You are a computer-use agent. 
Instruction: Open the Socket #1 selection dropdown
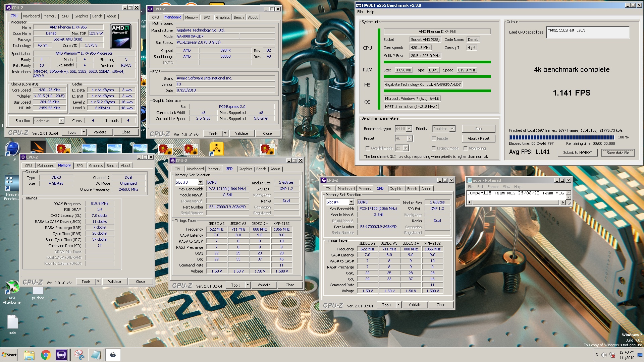pos(61,121)
